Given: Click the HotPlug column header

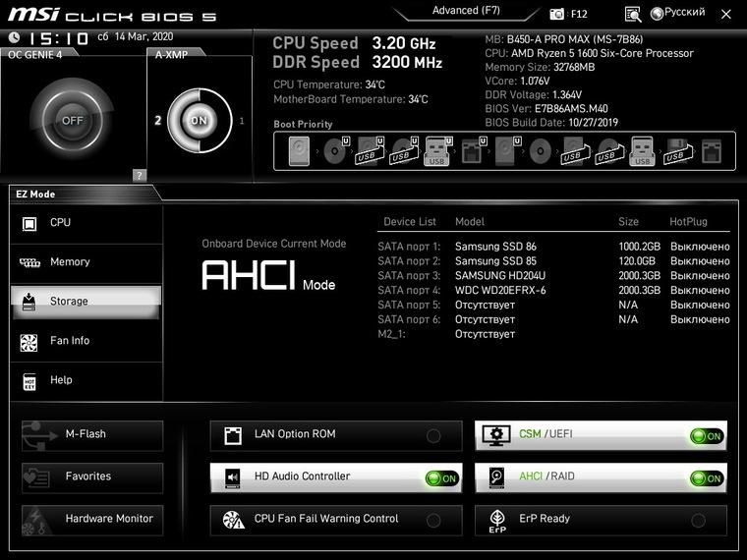Looking at the screenshot, I should point(688,221).
